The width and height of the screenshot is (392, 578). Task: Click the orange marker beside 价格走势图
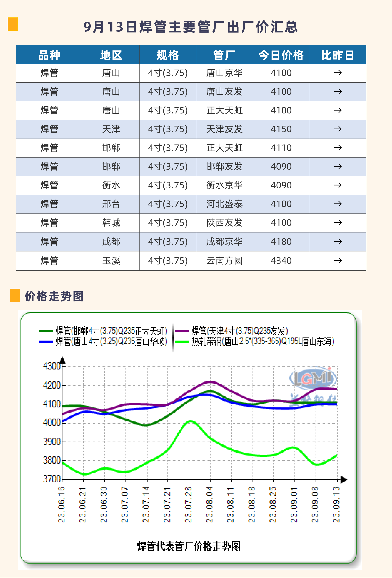point(15,295)
